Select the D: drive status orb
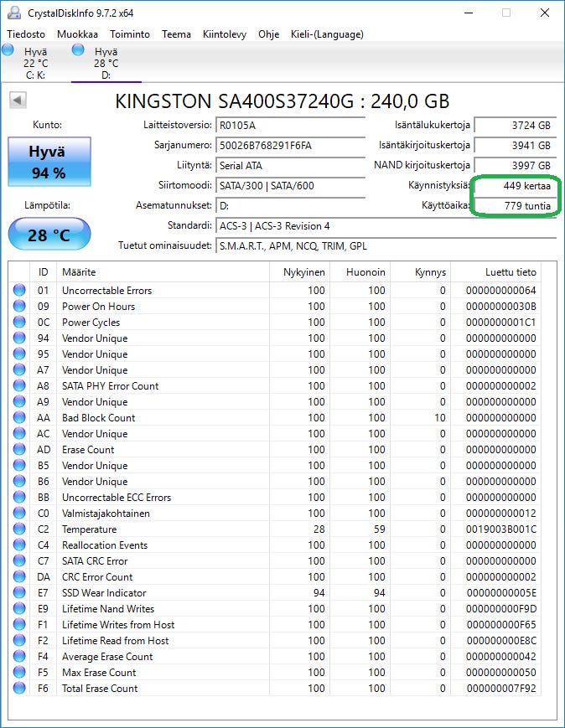 point(78,51)
